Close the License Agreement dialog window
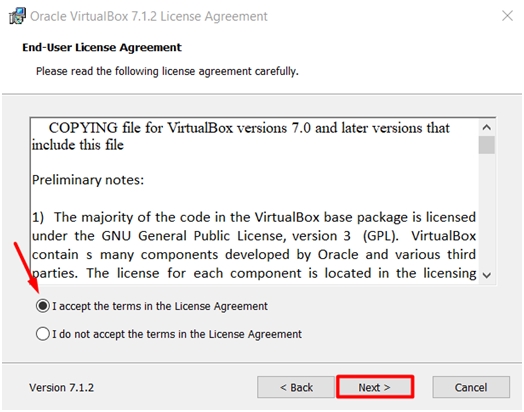 (x=507, y=15)
